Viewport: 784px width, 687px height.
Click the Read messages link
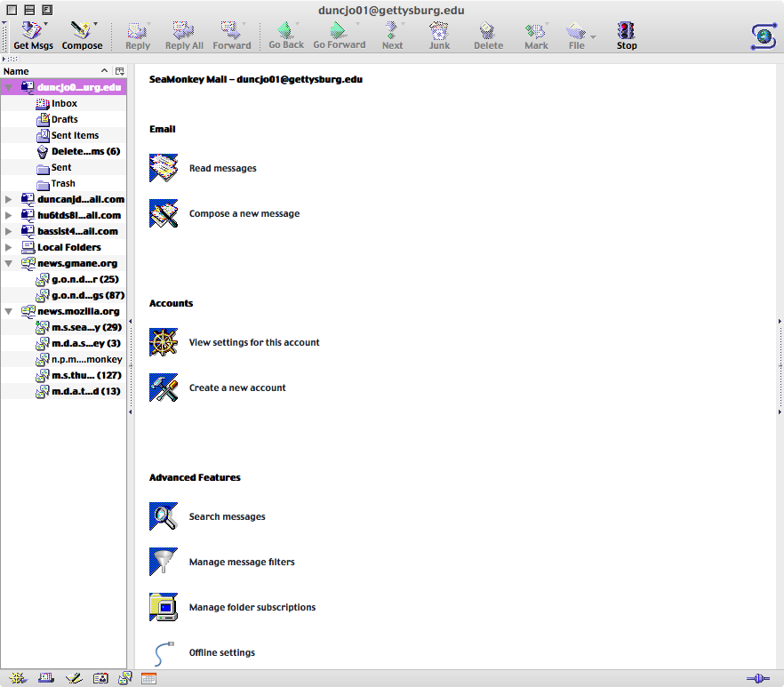click(x=222, y=168)
